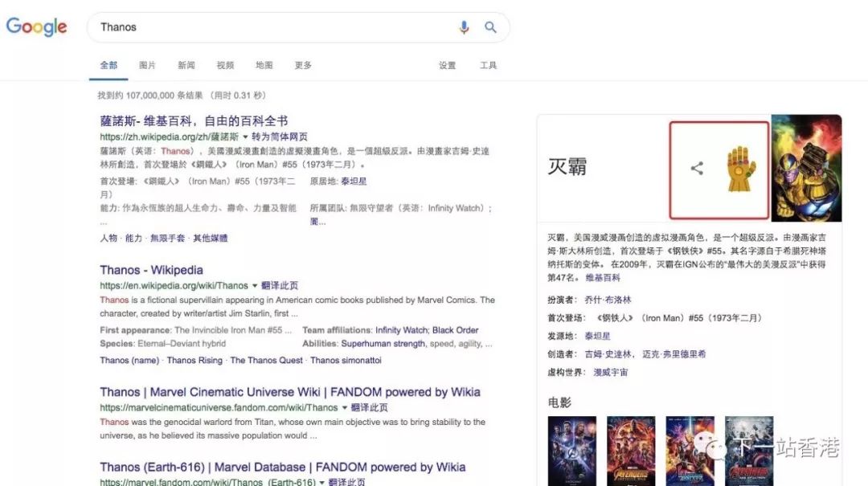The height and width of the screenshot is (486, 868).
Task: Open The Thanos Quest sitelink
Action: (x=266, y=361)
